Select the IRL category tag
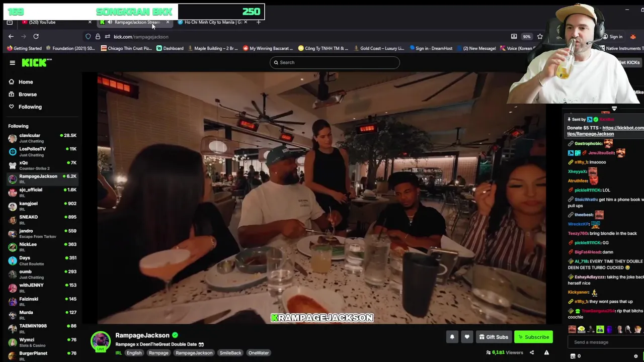 click(119, 353)
